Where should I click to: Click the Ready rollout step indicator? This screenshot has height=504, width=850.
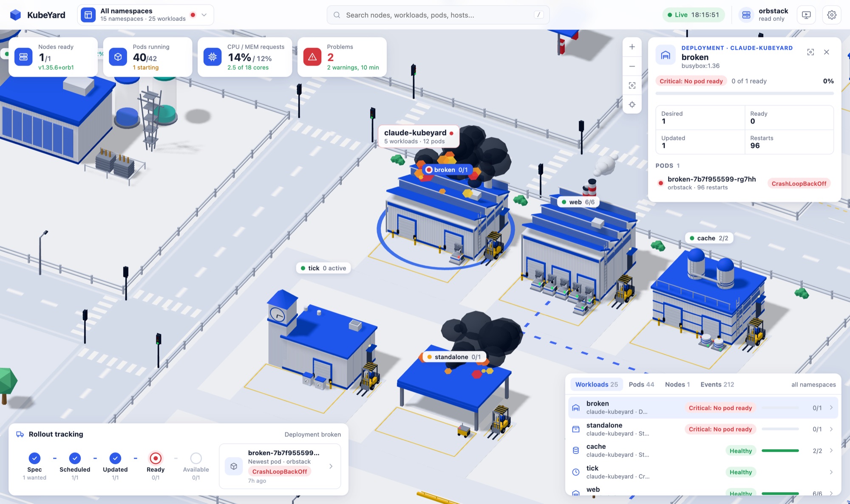pos(156,458)
